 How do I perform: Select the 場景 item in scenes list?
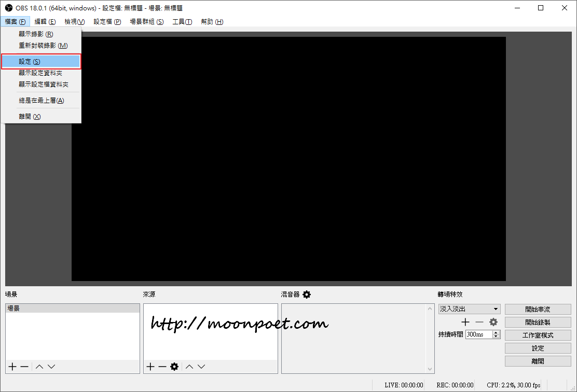point(73,308)
